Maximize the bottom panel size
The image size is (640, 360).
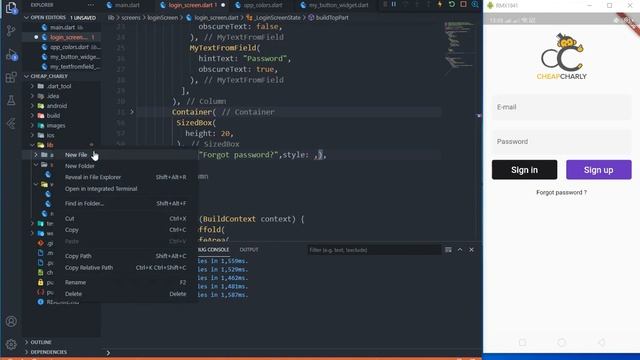tap(460, 250)
